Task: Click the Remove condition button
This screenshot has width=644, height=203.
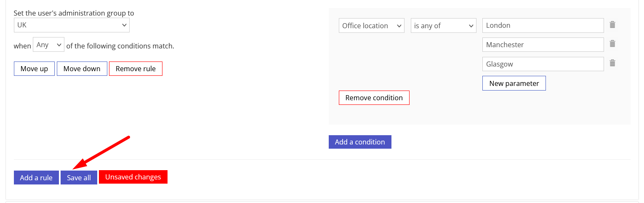Action: [374, 98]
